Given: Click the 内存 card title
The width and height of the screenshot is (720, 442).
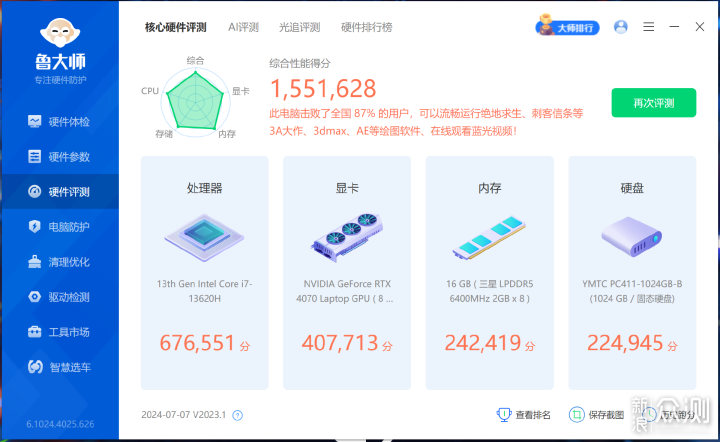Looking at the screenshot, I should coord(489,188).
